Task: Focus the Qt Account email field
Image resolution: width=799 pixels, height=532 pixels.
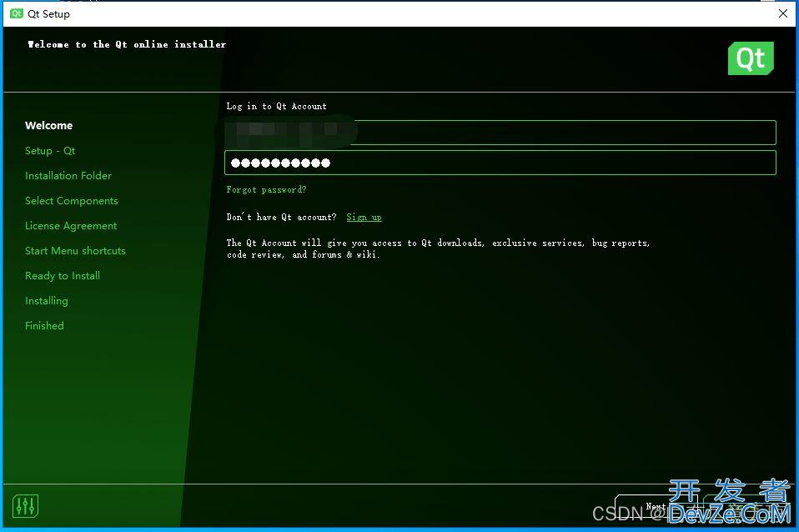Action: click(x=500, y=133)
